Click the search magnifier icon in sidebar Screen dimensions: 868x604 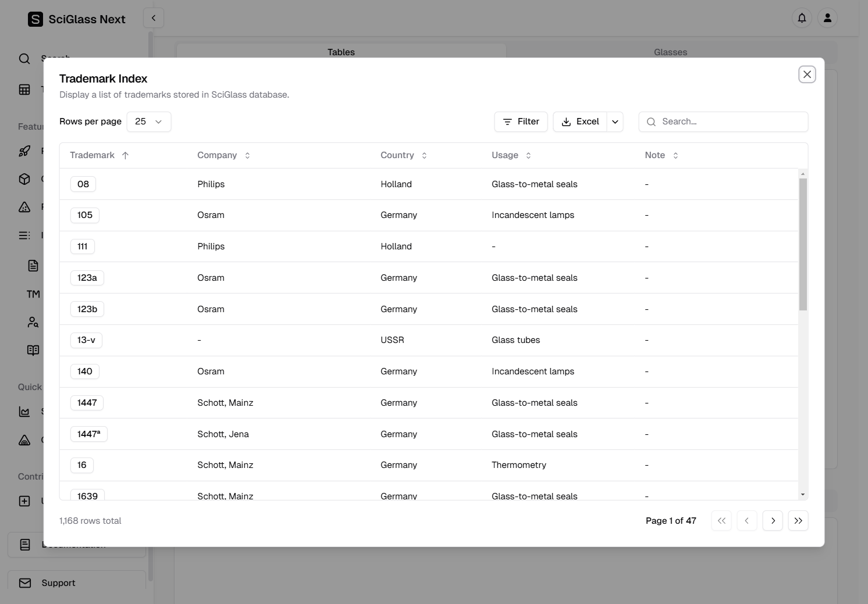pos(24,59)
